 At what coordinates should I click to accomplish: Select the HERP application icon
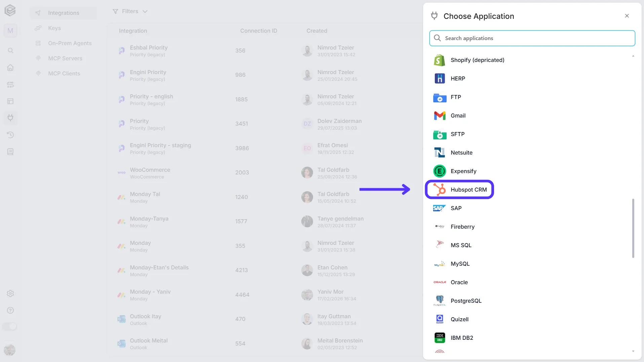click(440, 78)
